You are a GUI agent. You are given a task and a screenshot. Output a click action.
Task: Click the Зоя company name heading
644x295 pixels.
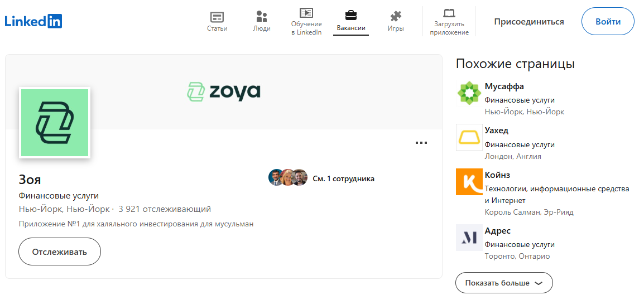tap(30, 180)
